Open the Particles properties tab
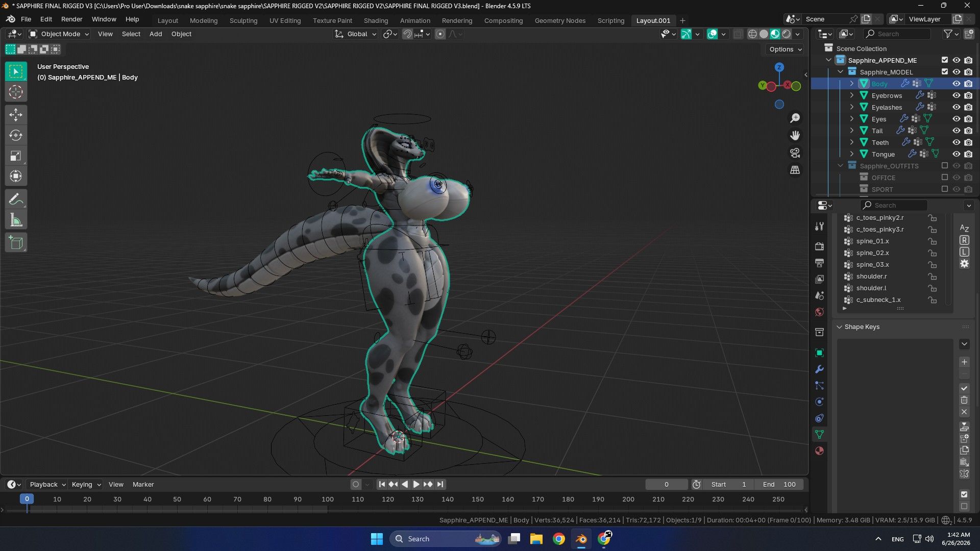Screen dimensions: 980x551 point(819,386)
